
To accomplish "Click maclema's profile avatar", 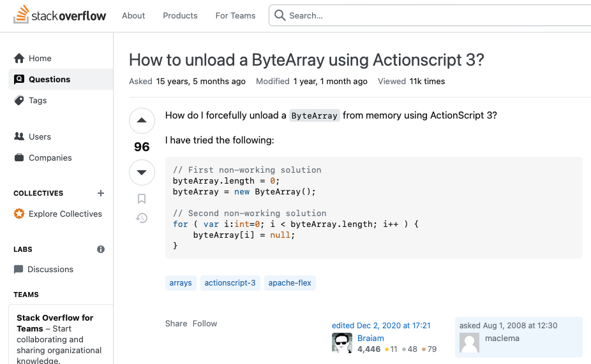I will pos(470,343).
